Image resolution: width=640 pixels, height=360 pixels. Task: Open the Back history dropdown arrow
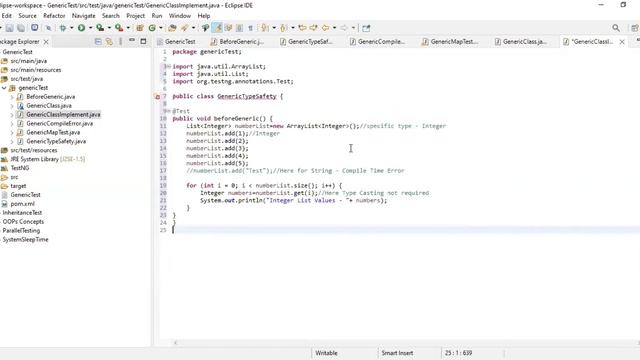(334, 28)
